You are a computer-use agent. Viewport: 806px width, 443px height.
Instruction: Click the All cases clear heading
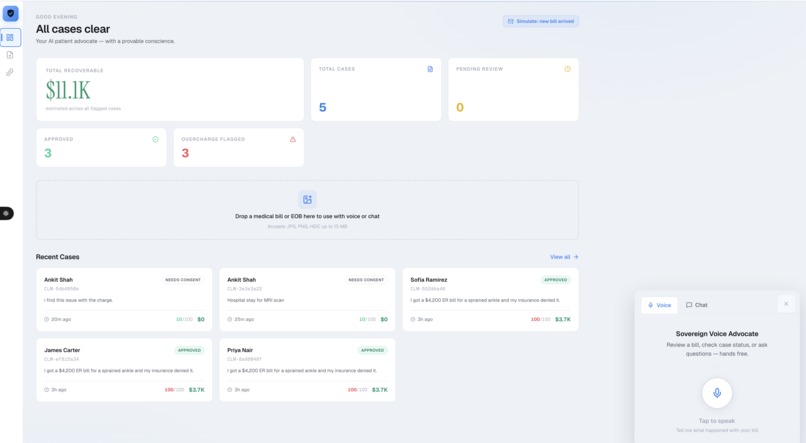point(73,29)
